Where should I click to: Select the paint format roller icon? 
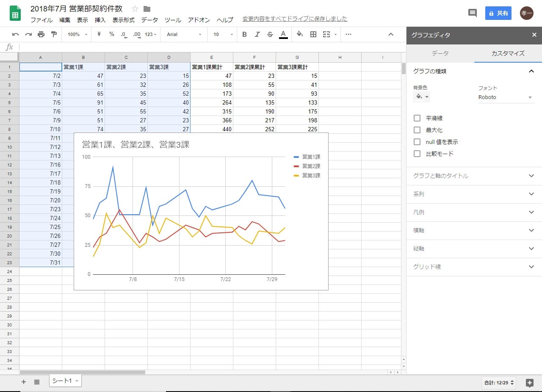coord(54,34)
